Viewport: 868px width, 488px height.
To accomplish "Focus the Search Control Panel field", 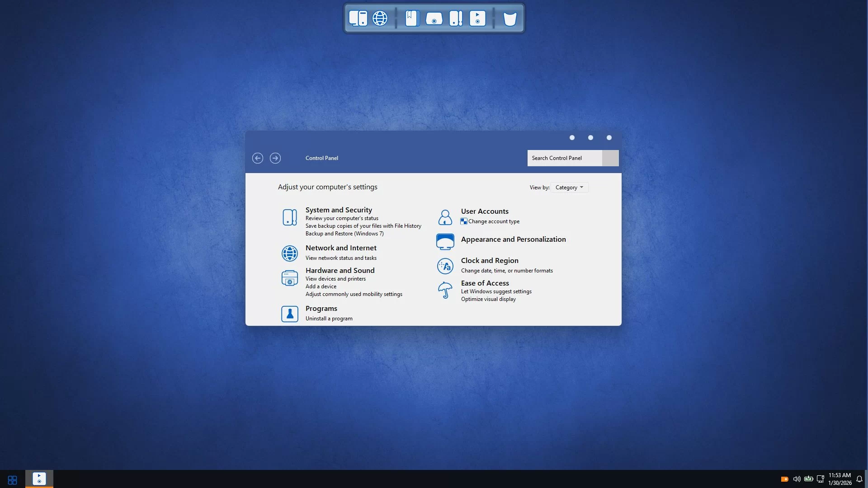I will click(564, 158).
